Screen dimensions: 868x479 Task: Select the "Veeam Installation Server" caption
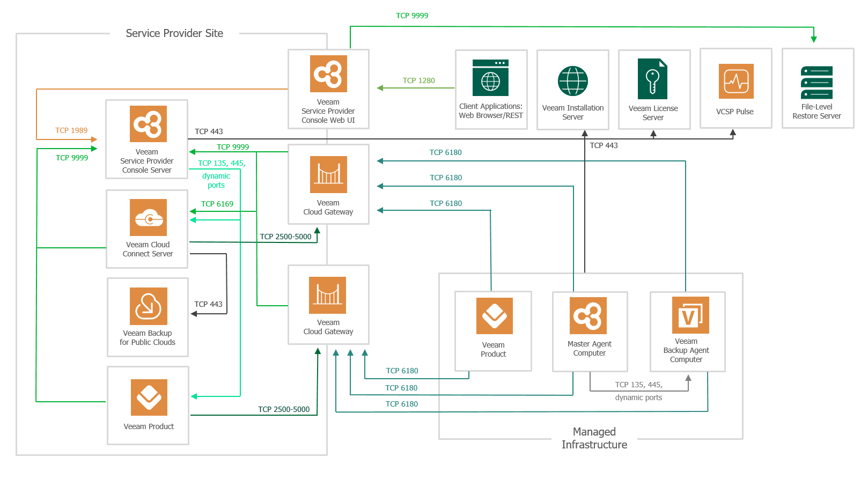[x=573, y=112]
